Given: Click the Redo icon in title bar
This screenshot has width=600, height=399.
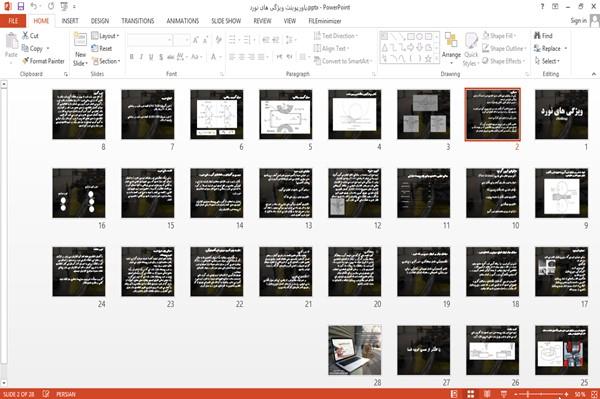Looking at the screenshot, I should coord(51,7).
